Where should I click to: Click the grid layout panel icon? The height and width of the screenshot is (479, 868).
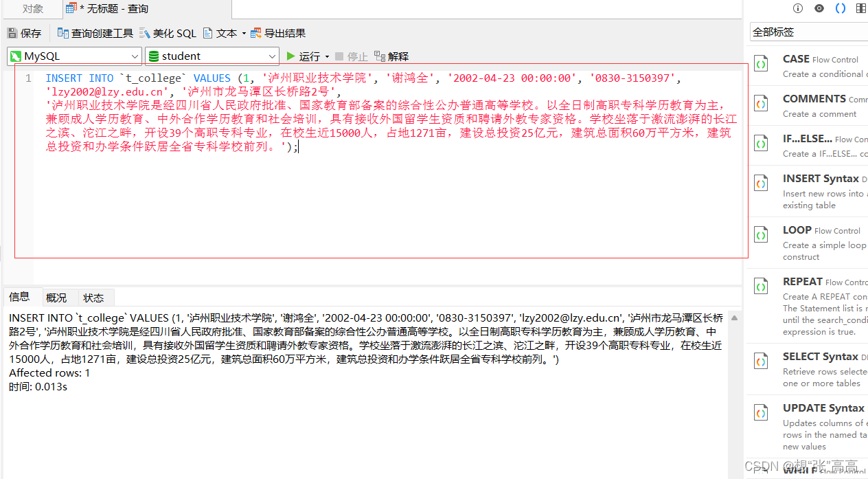click(861, 8)
